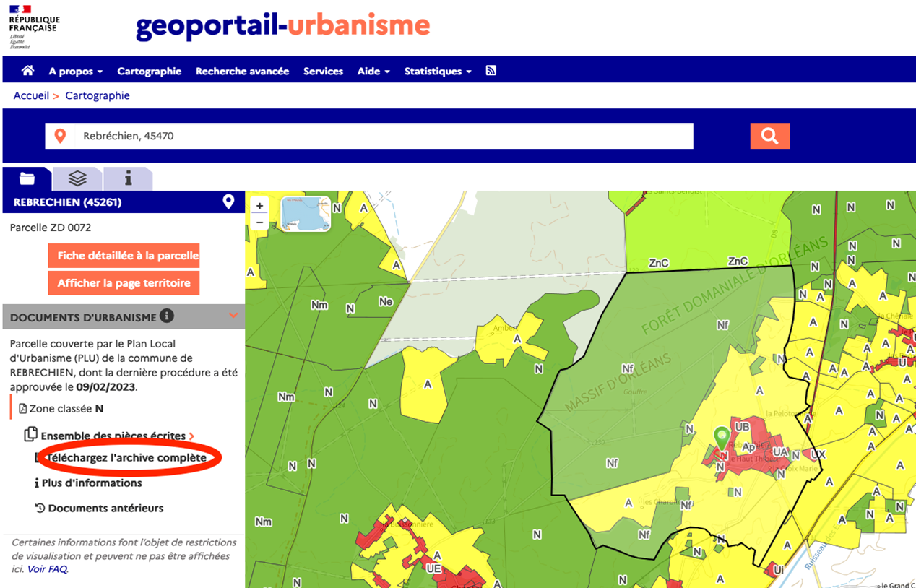
Task: Click the Ap zone label on the map
Action: [748, 446]
